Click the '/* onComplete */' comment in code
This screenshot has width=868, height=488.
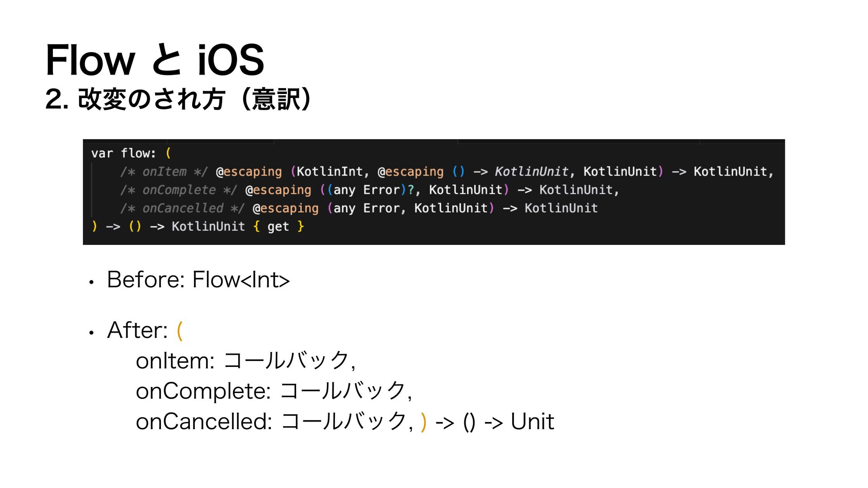[179, 190]
